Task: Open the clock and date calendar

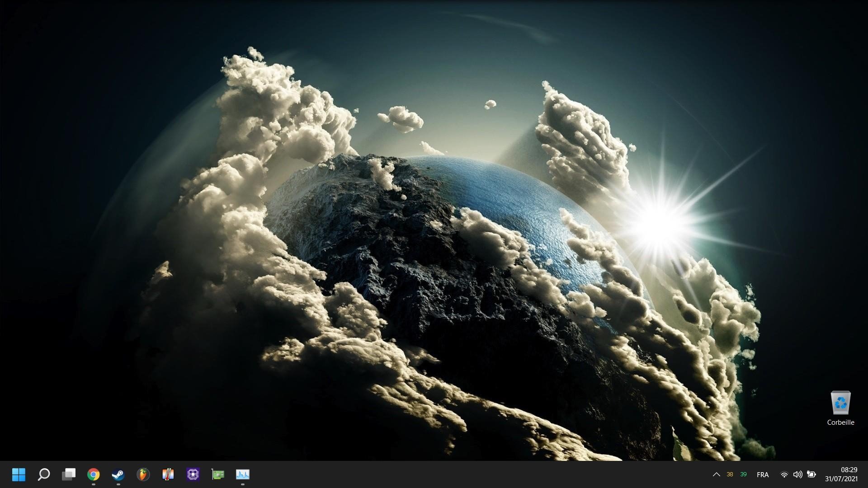Action: 841,474
